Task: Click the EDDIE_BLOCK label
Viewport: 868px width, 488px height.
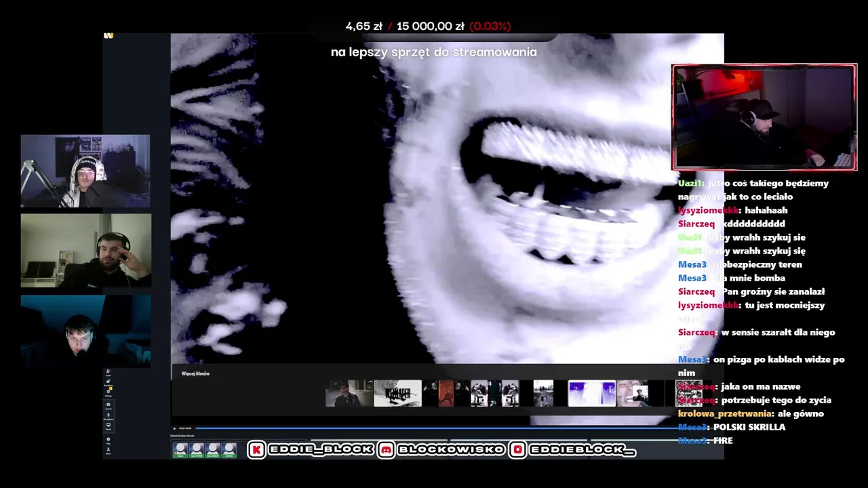Action: coord(321,449)
